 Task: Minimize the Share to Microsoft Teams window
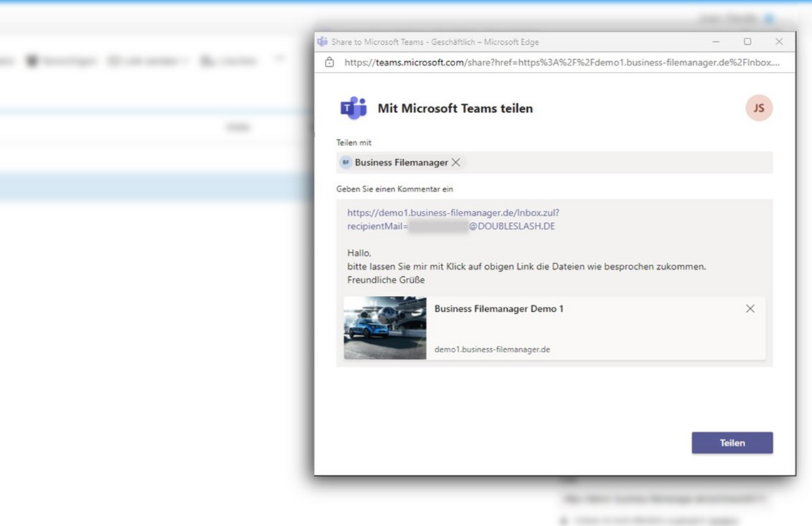tap(716, 42)
